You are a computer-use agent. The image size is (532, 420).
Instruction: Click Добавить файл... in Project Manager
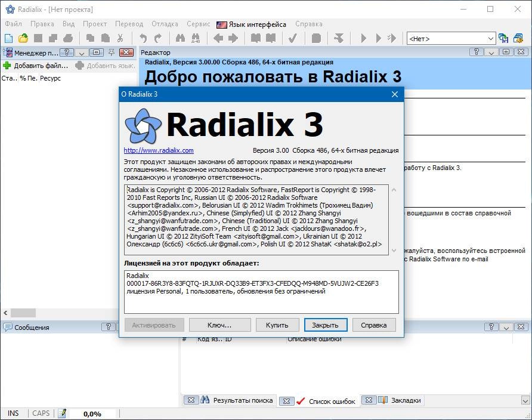[x=41, y=66]
